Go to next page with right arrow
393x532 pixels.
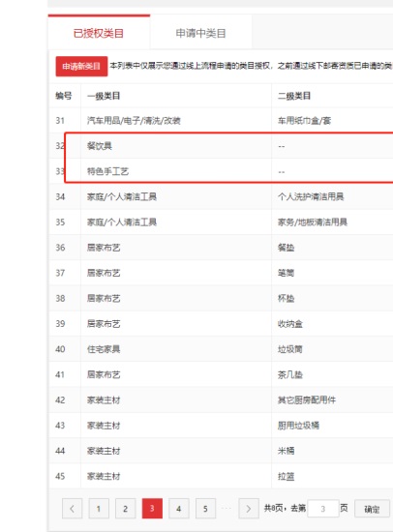(x=249, y=508)
